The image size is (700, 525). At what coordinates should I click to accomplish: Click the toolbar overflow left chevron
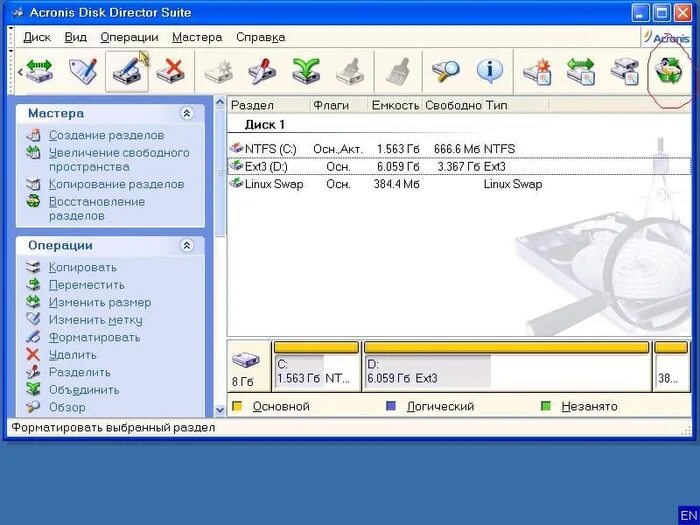(x=20, y=71)
